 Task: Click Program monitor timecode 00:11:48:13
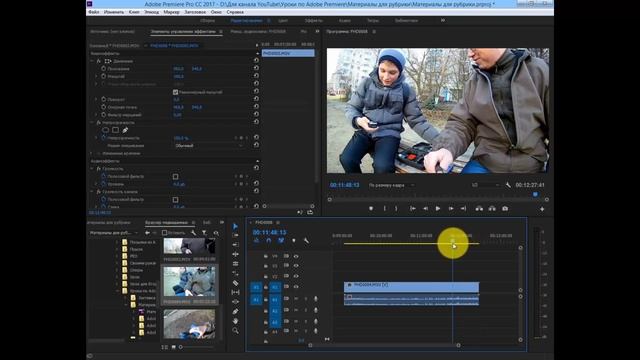344,185
